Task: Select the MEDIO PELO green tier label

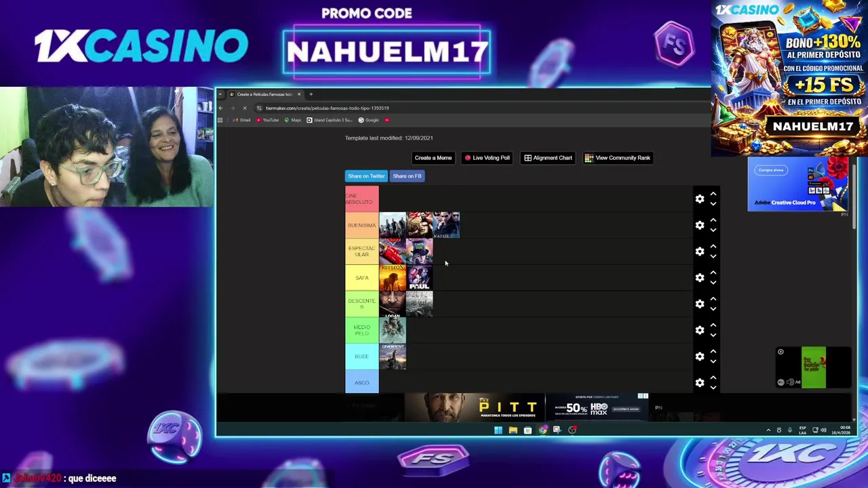Action: pos(361,330)
